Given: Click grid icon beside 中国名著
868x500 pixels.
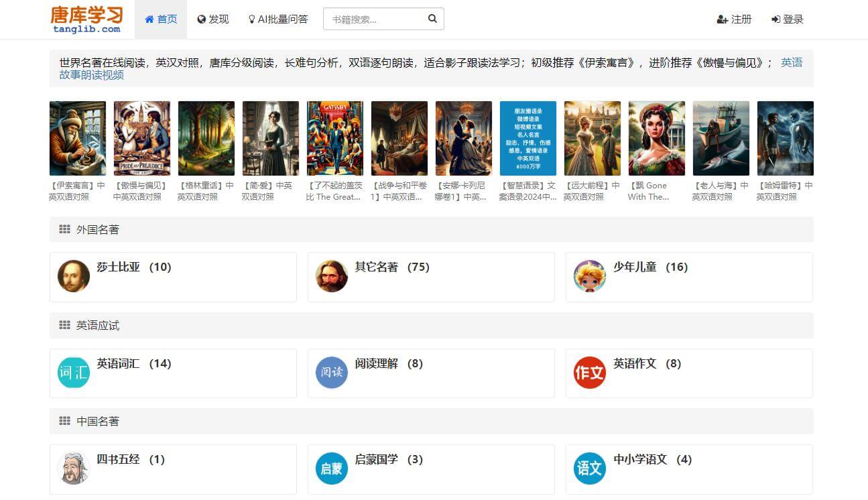Looking at the screenshot, I should pos(64,421).
